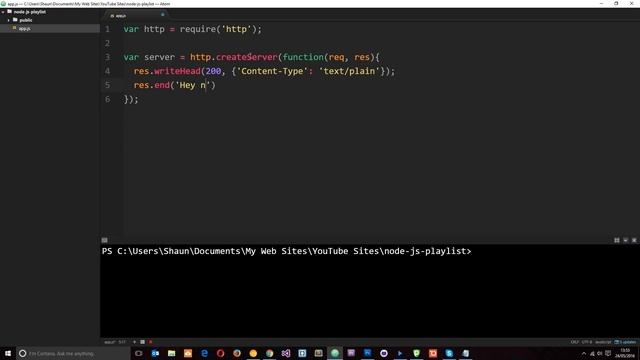Open Task View on the taskbar

point(139,353)
